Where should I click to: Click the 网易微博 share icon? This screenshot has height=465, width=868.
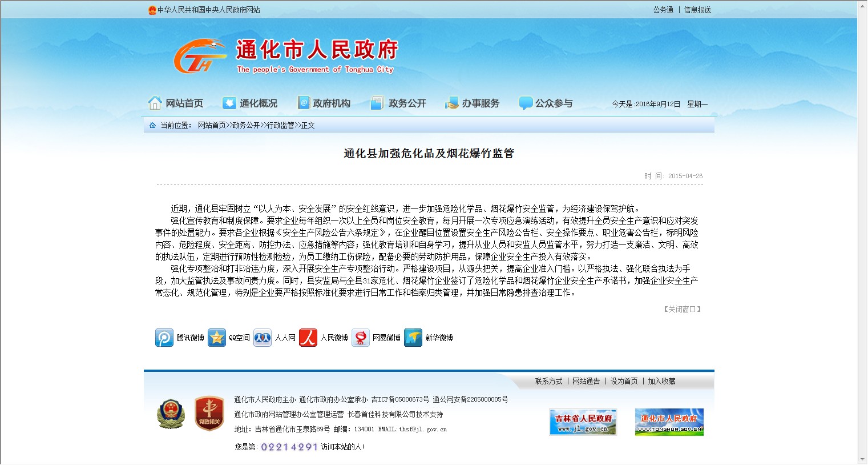361,338
